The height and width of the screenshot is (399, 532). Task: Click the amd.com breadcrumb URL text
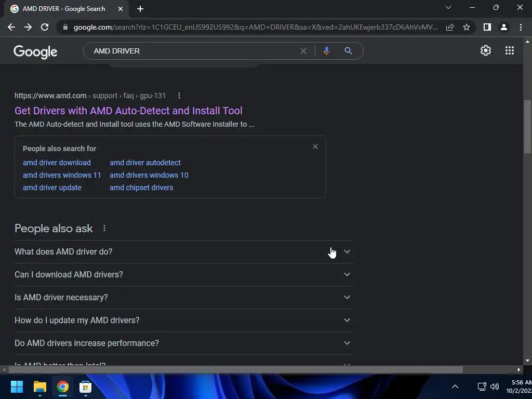pos(90,96)
